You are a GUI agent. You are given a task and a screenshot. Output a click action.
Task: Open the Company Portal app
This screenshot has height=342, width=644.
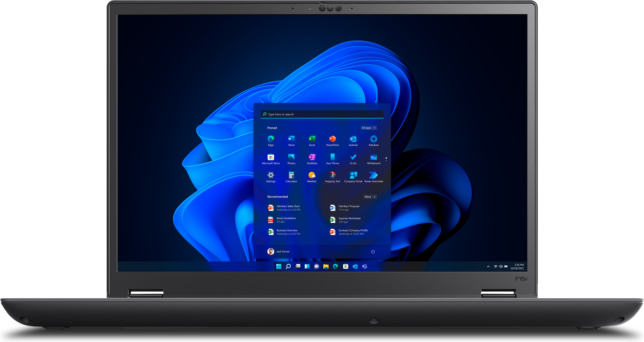click(x=353, y=175)
